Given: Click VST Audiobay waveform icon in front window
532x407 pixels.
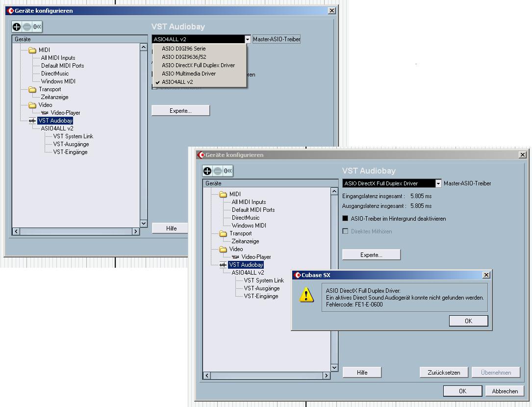Looking at the screenshot, I should pyautogui.click(x=223, y=265).
